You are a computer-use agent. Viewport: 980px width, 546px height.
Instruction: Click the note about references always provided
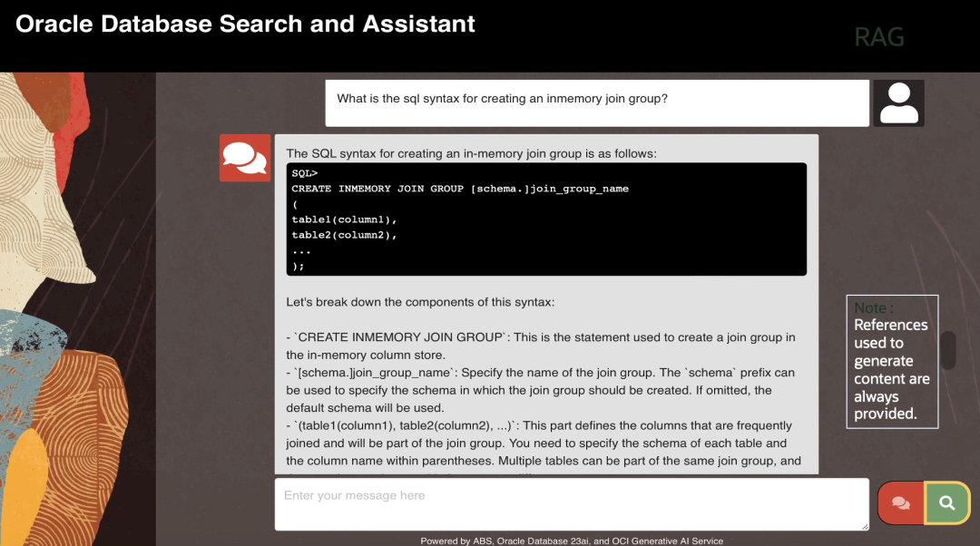click(x=892, y=362)
